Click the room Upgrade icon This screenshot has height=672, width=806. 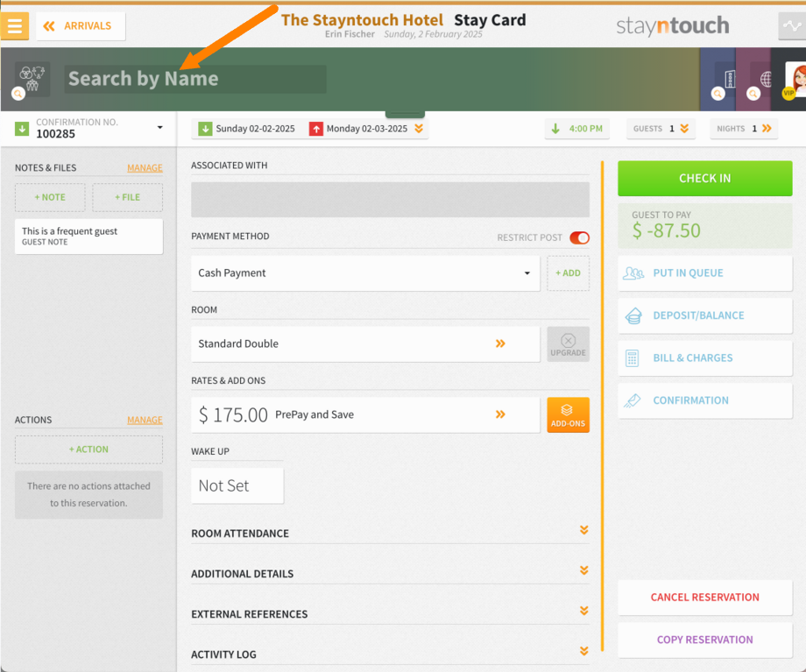(568, 344)
